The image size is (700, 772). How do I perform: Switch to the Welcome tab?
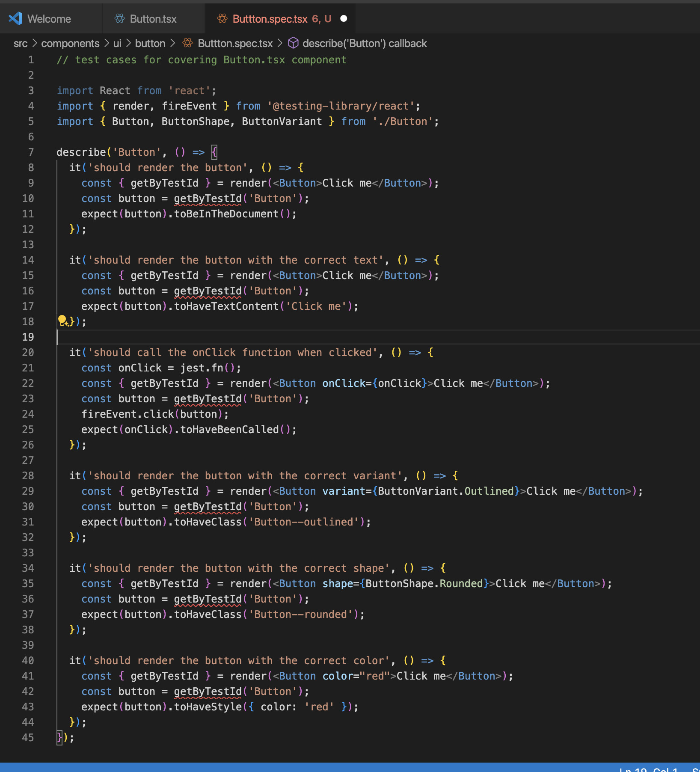click(49, 18)
